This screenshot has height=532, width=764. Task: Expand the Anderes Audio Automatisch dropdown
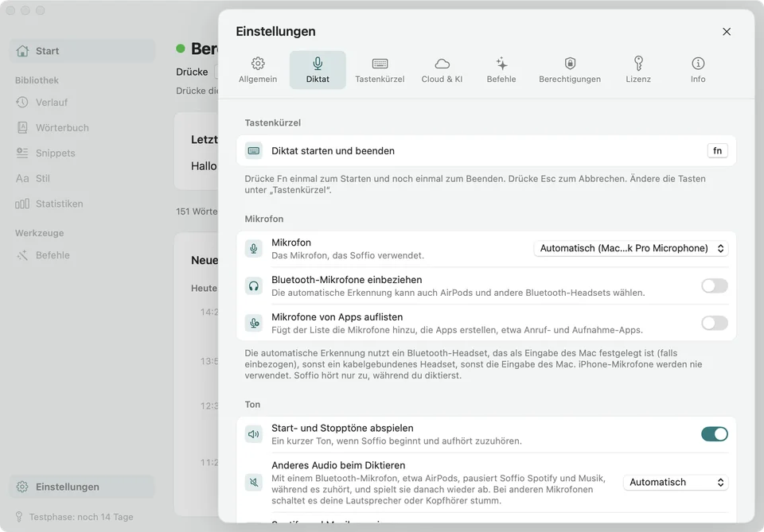676,483
